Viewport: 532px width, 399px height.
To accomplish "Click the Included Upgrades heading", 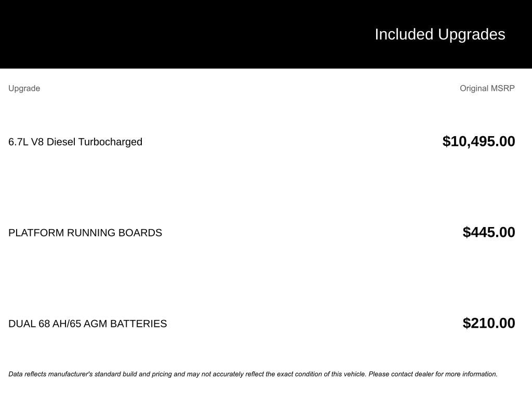I will coord(440,34).
